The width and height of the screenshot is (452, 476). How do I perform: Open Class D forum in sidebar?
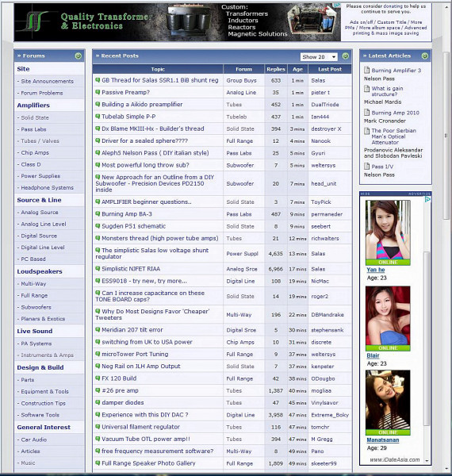[x=31, y=164]
